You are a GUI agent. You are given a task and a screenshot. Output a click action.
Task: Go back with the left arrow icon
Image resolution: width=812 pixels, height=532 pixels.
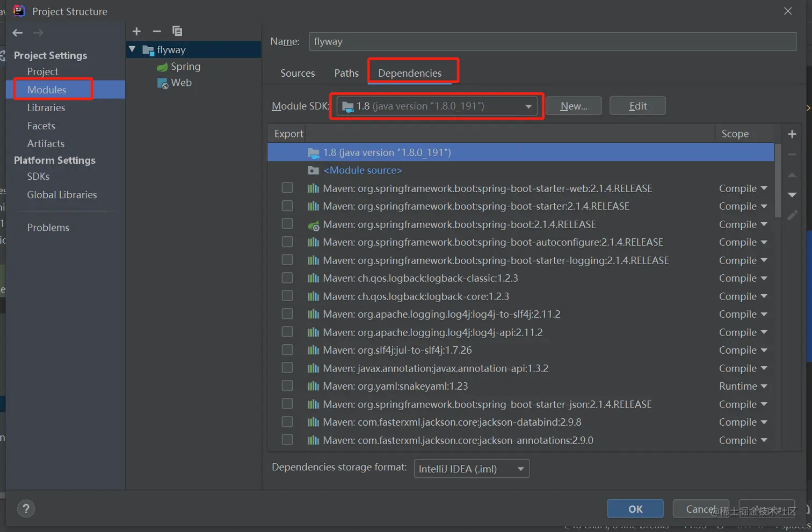(17, 33)
